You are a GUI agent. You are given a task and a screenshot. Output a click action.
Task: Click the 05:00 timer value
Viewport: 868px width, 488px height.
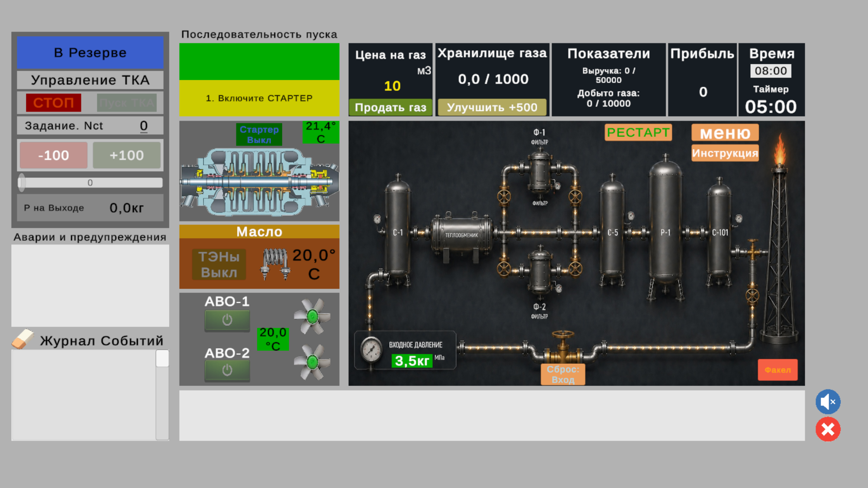tap(771, 107)
